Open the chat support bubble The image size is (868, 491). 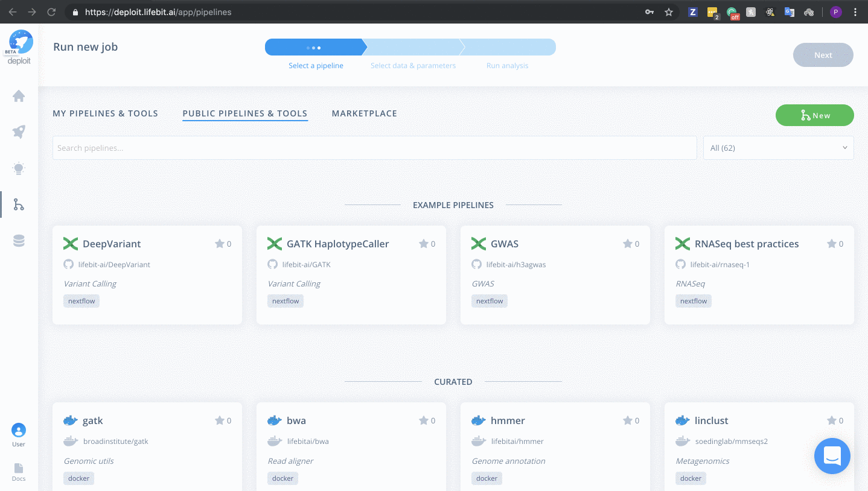point(832,456)
